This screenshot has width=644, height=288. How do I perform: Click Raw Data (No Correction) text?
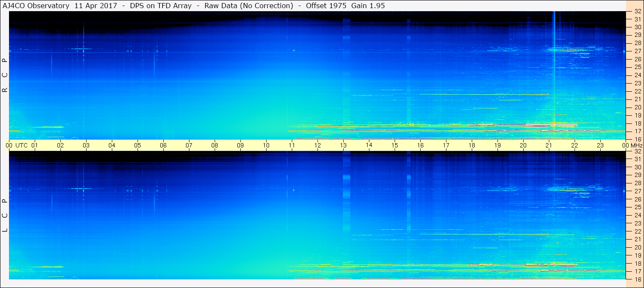pos(249,6)
